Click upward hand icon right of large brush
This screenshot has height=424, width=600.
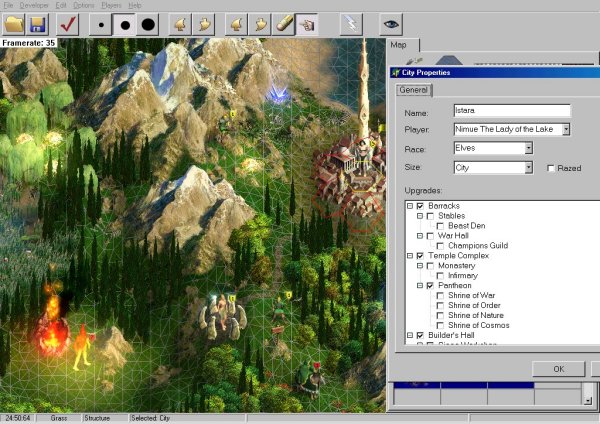[180, 25]
